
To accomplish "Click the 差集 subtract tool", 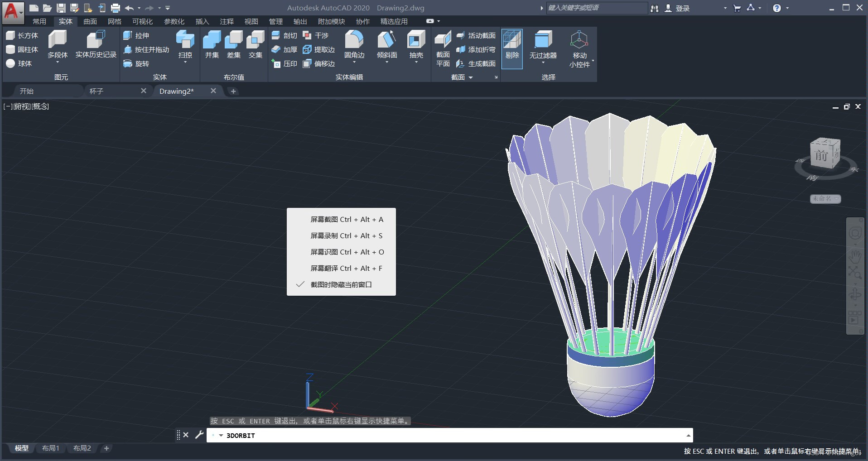I will 233,44.
